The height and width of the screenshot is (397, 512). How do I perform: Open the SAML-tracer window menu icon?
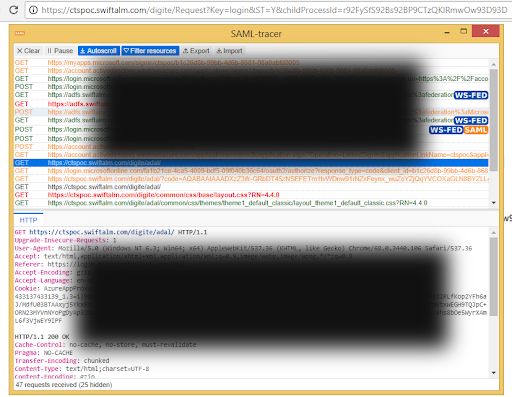pos(20,33)
